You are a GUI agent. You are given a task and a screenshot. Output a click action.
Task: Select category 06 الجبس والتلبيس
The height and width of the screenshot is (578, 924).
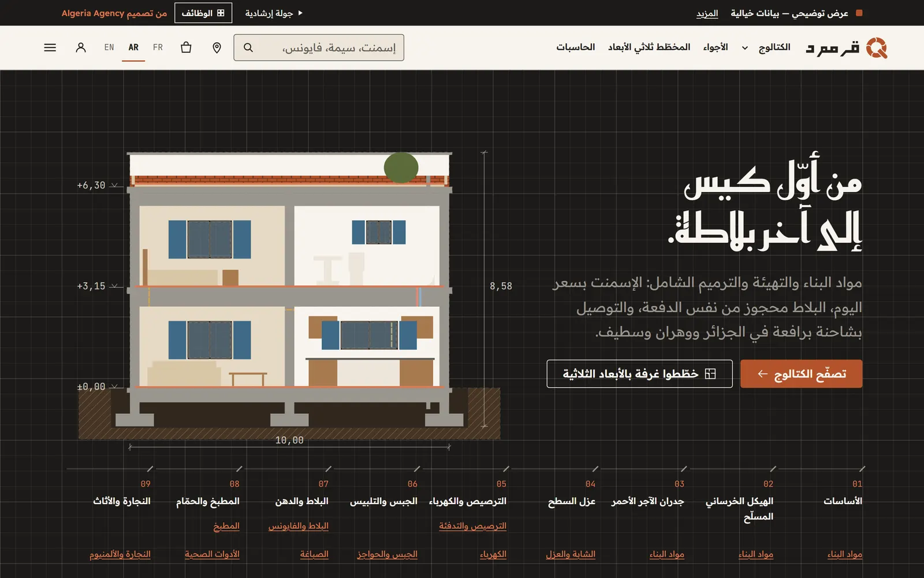[383, 501]
